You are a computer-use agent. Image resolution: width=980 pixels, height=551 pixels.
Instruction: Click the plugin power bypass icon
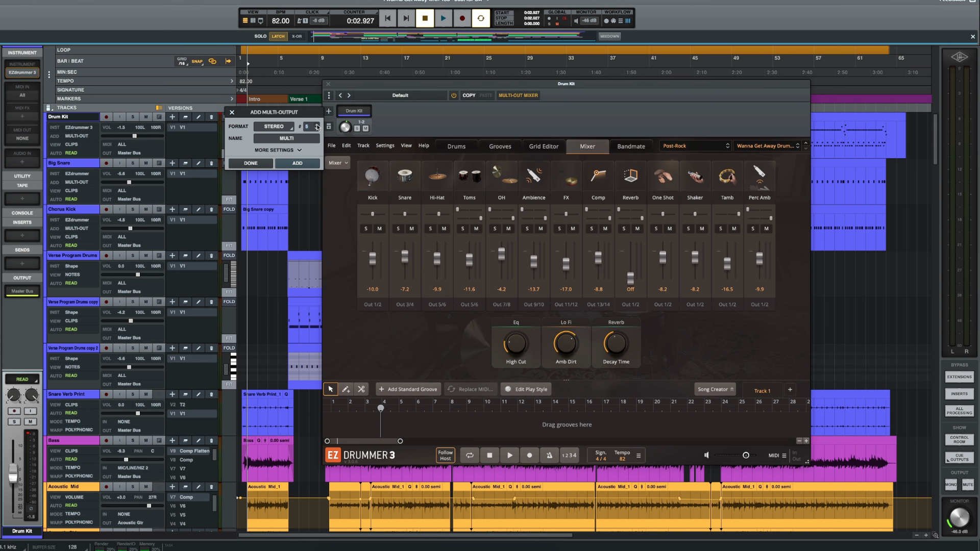coord(453,95)
